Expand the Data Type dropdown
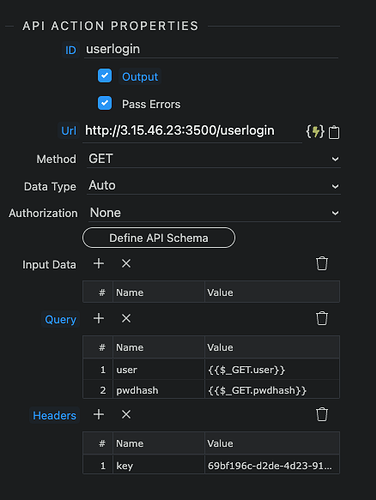Image resolution: width=376 pixels, height=500 pixels. tap(213, 186)
